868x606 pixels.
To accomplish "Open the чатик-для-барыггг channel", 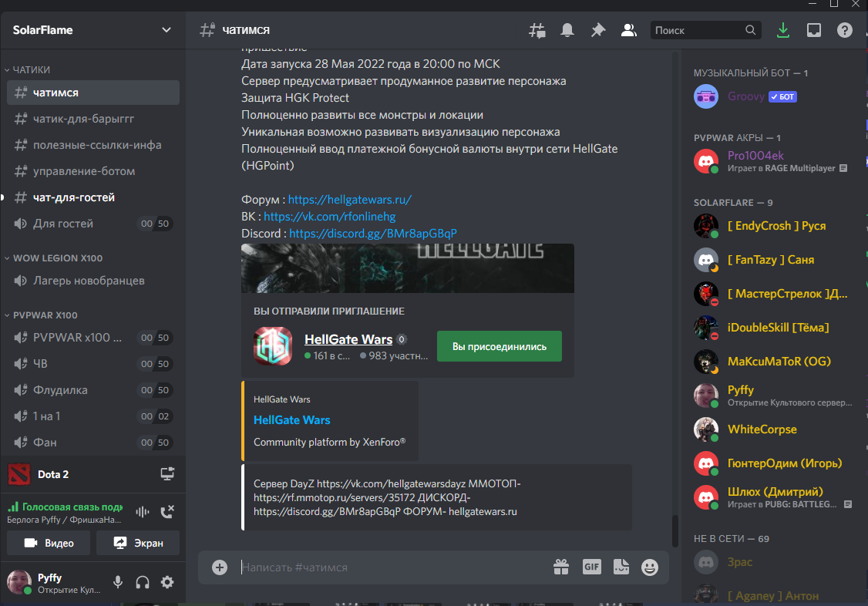I will pyautogui.click(x=93, y=119).
